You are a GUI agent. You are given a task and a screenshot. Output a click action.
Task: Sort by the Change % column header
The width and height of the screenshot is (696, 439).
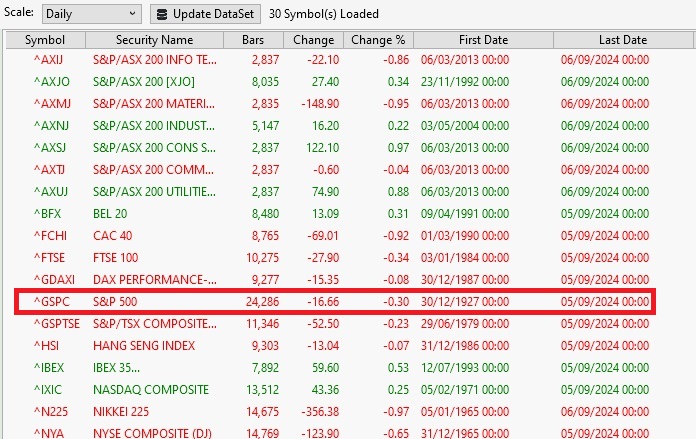[378, 40]
